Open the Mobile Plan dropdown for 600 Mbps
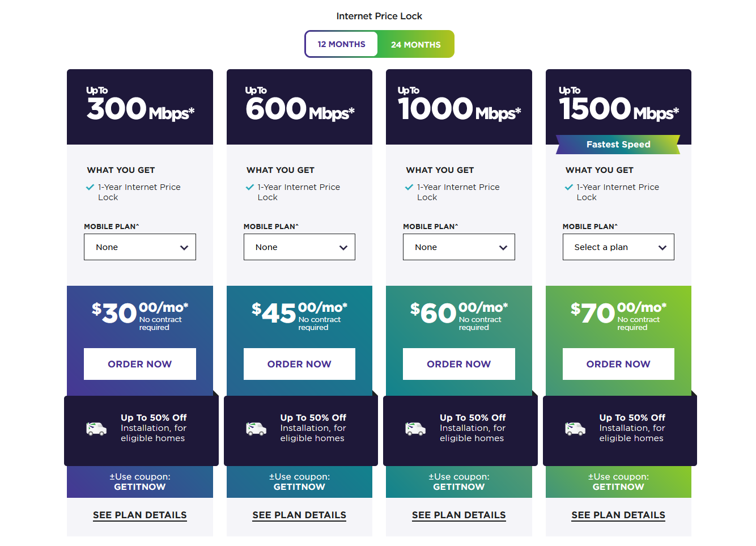The height and width of the screenshot is (546, 756). pos(299,247)
